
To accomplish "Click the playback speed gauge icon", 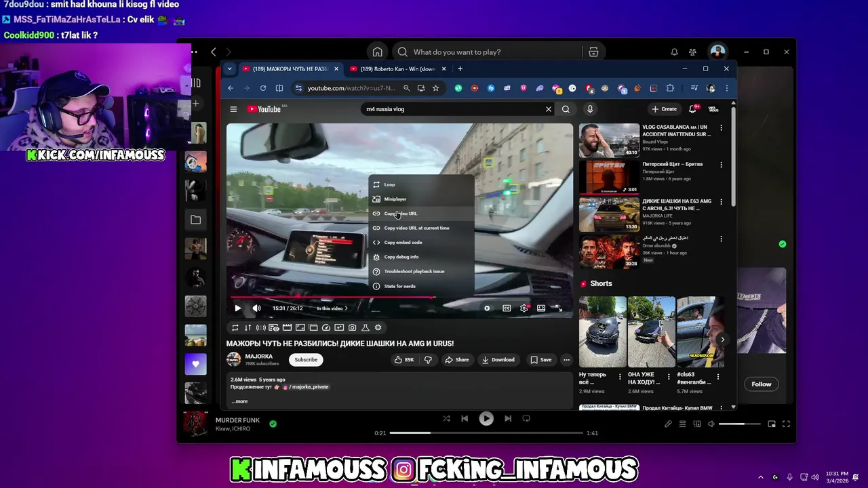I will (x=325, y=327).
